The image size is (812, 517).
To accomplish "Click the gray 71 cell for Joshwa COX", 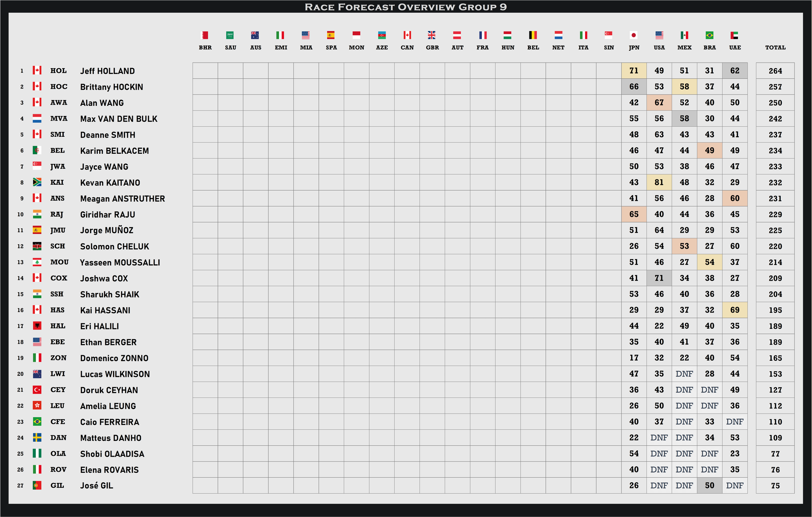I will point(659,278).
